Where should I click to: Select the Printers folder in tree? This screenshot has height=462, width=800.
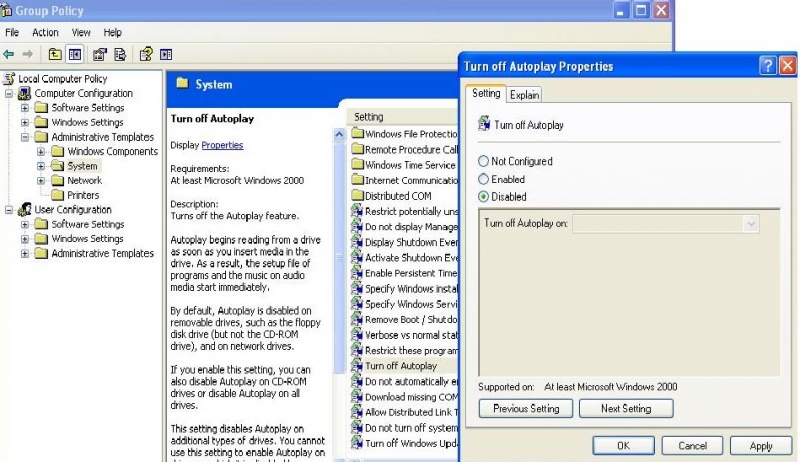click(82, 195)
